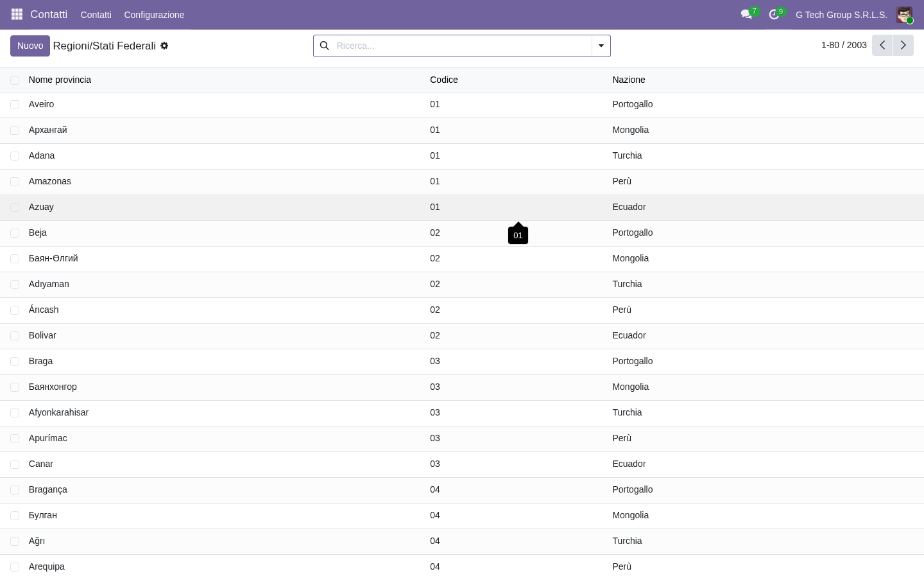Open the Canar record
Image resolution: width=924 pixels, height=578 pixels.
(x=41, y=464)
